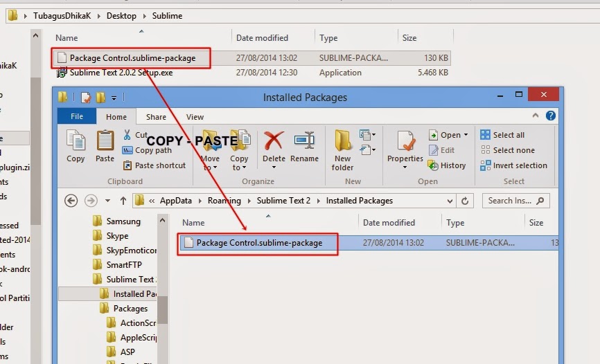Viewport: 600px width, 364px height.
Task: Open the File tab
Action: coord(77,116)
